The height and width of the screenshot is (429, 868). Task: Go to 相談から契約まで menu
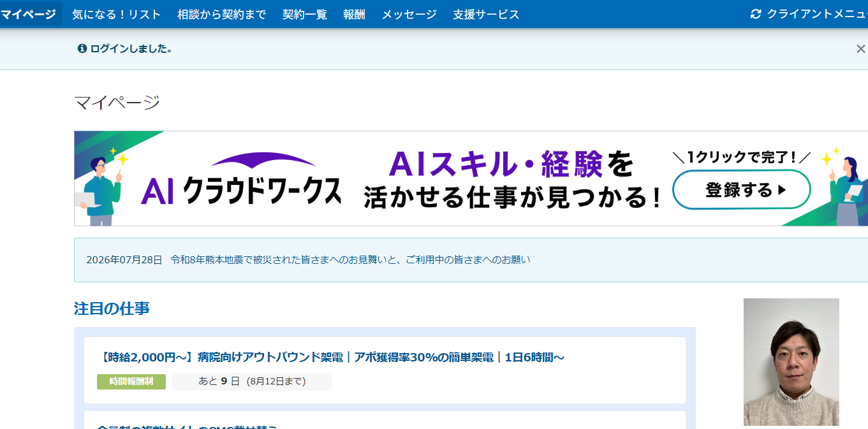(222, 14)
